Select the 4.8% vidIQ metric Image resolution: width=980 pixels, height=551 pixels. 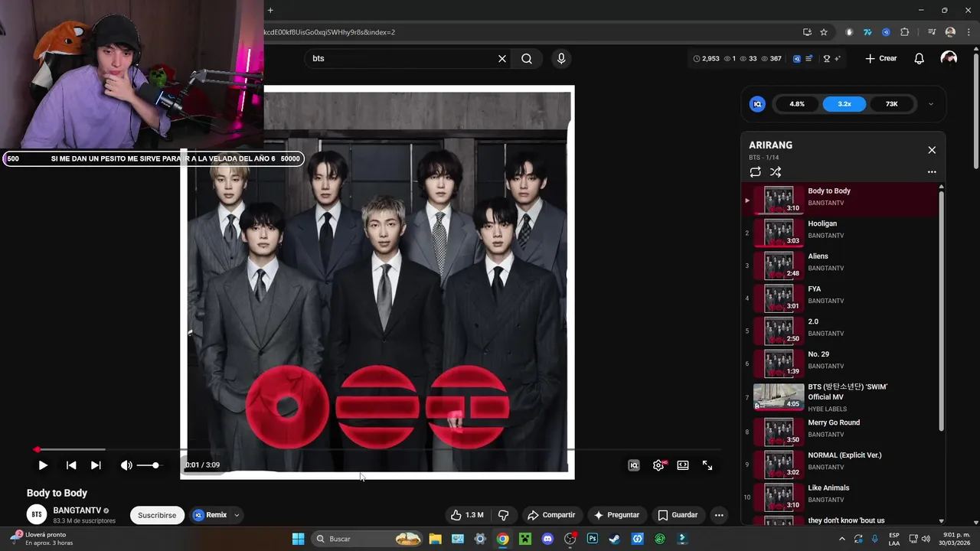coord(797,104)
